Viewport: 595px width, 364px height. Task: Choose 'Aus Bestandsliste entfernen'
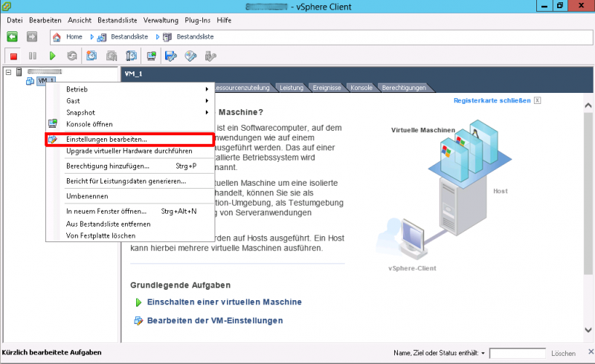(129, 224)
